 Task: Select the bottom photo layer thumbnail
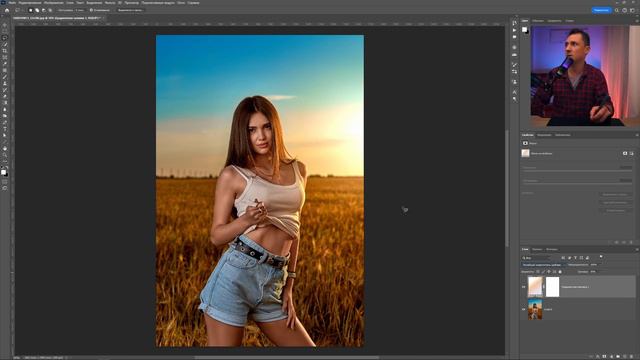coord(535,309)
